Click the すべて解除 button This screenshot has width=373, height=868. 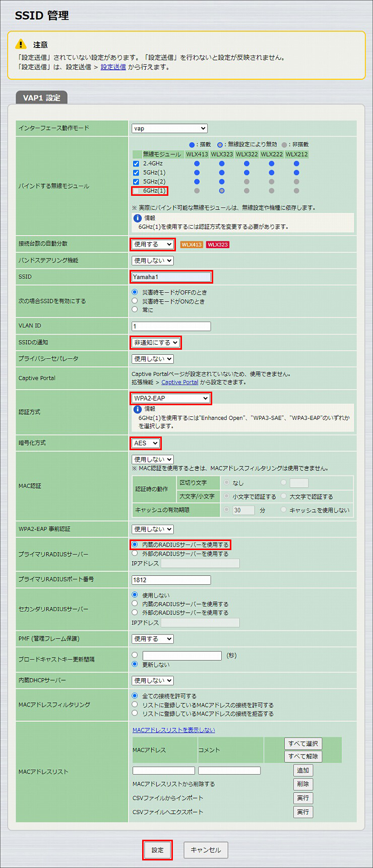click(303, 756)
